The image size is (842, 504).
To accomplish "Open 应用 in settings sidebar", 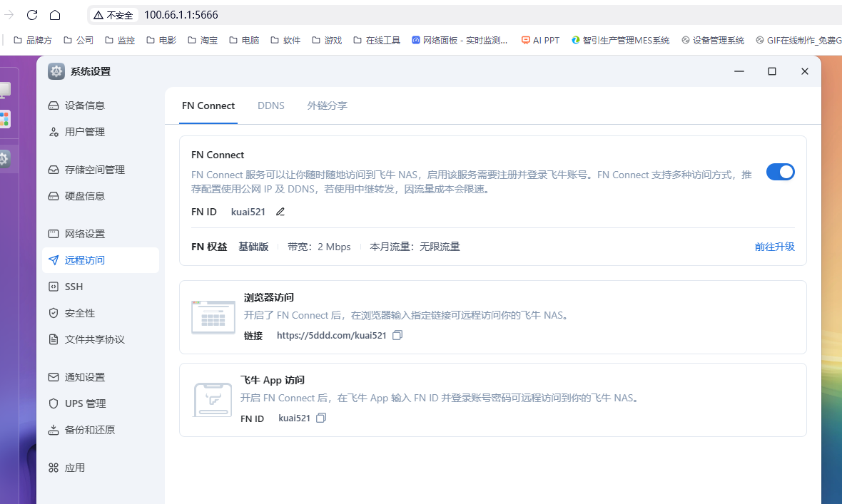I will pos(101,468).
